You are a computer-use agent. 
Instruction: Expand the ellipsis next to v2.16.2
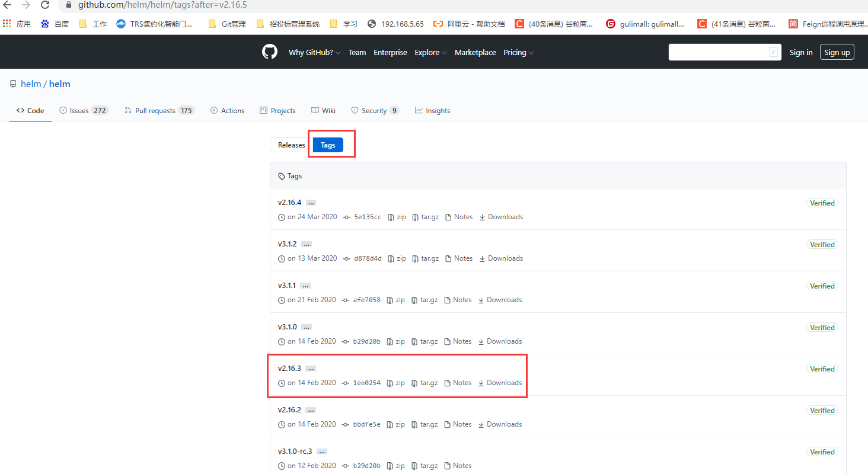(311, 410)
